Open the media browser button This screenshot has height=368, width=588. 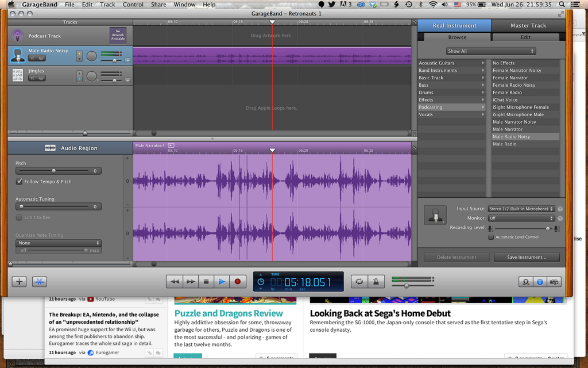point(554,282)
